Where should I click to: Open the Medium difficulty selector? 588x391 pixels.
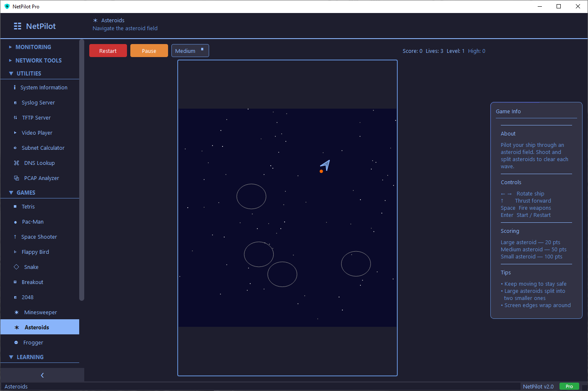click(x=190, y=51)
